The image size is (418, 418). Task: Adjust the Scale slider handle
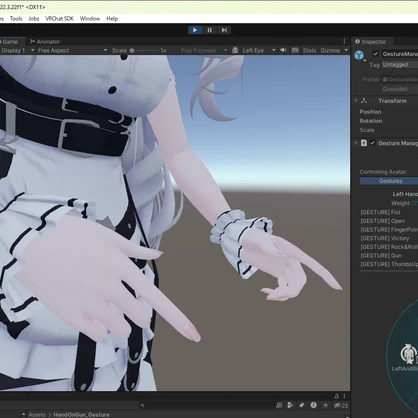click(x=132, y=50)
